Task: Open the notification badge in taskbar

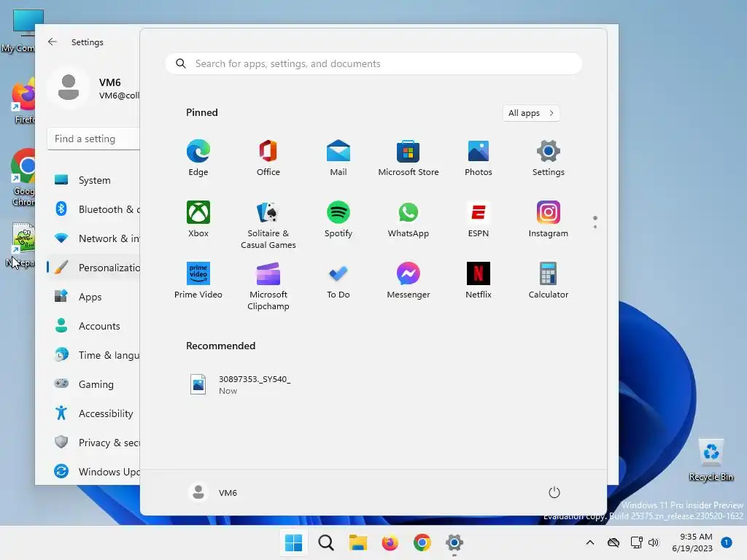Action: click(x=727, y=542)
